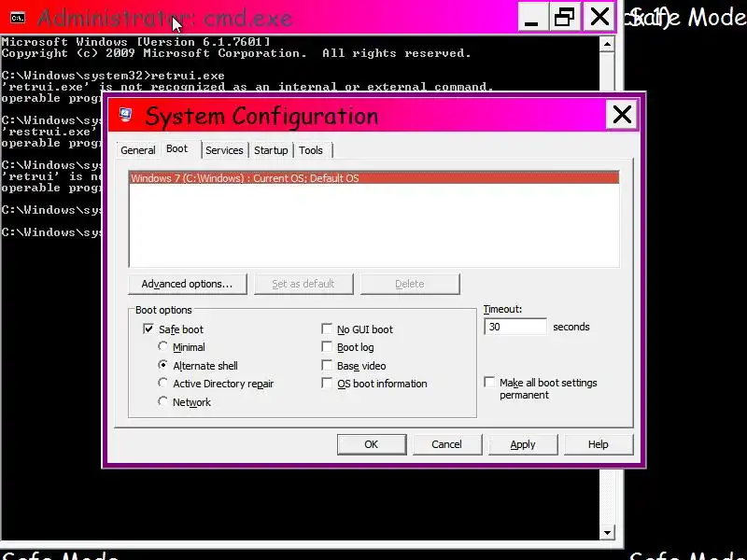Restore down the cmd.exe window
This screenshot has height=560, width=747.
(x=565, y=18)
